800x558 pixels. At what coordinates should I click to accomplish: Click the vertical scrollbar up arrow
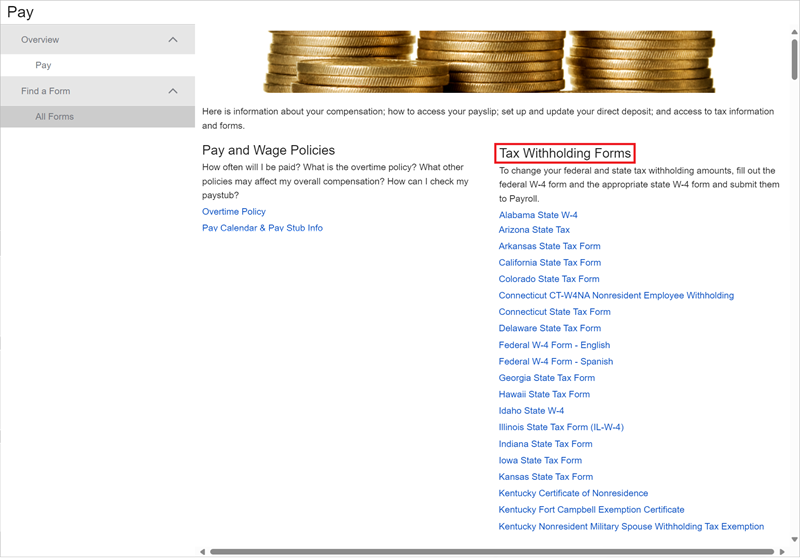794,32
